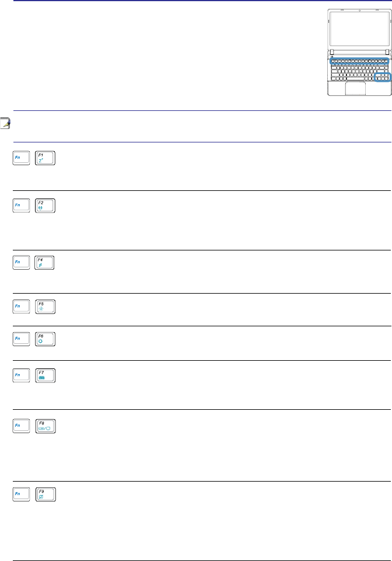Click the F8 LCD/monitor switch key icon
This screenshot has height=561, width=392.
point(45,426)
